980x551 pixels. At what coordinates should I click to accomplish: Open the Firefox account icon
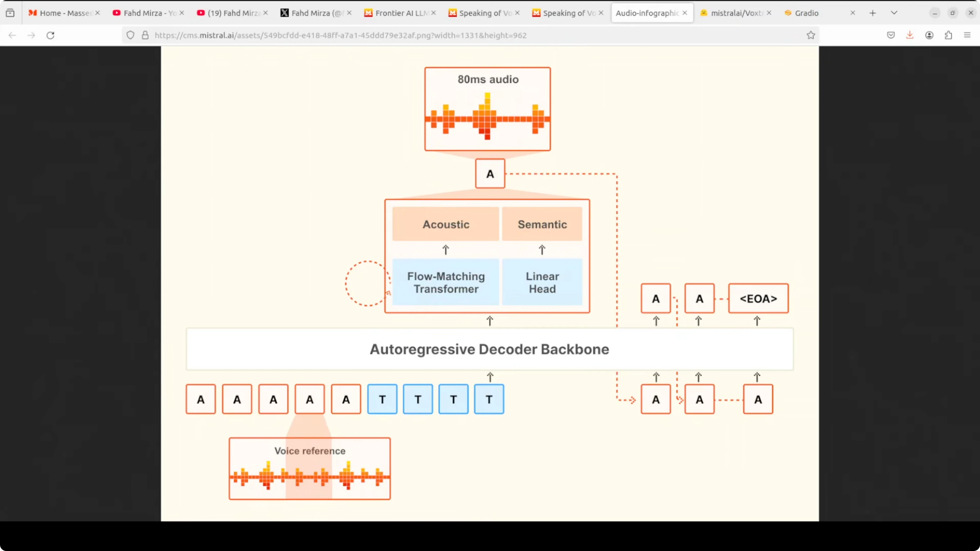coord(929,35)
